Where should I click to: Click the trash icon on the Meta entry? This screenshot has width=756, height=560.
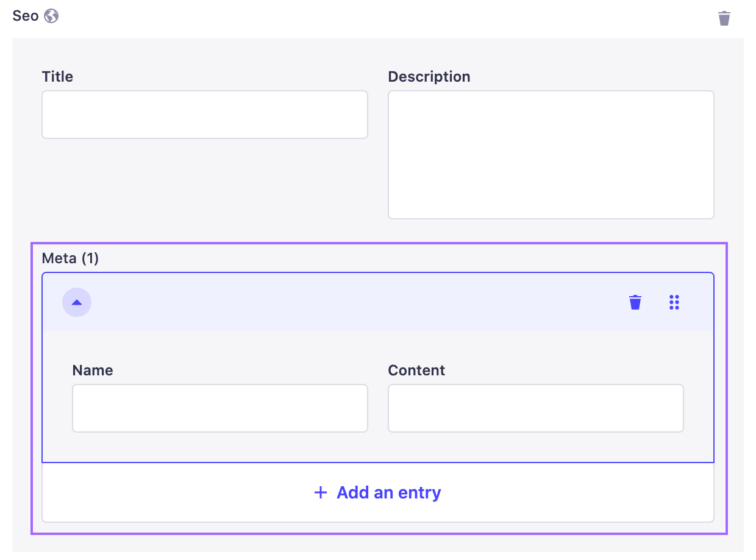tap(635, 302)
